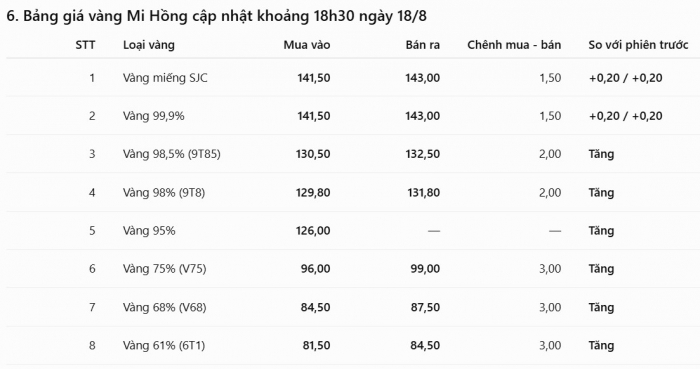Click the 'Chênh mua - bán' column header
This screenshot has width=700, height=369.
tap(514, 45)
